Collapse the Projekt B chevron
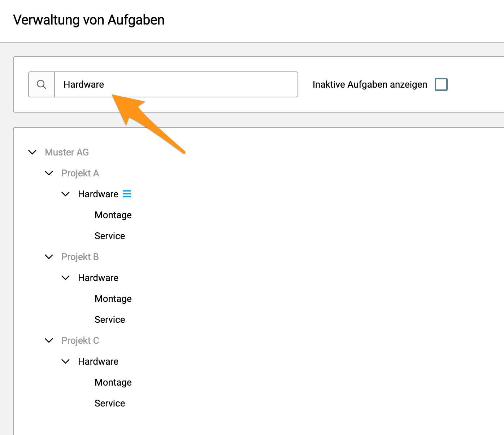This screenshot has width=504, height=435. [49, 257]
